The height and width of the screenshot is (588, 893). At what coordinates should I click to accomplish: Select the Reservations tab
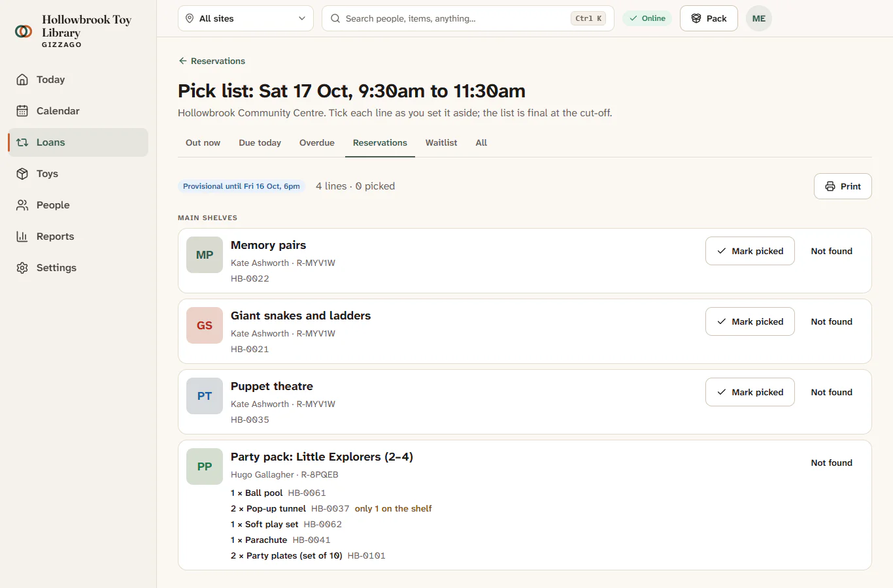pyautogui.click(x=380, y=142)
